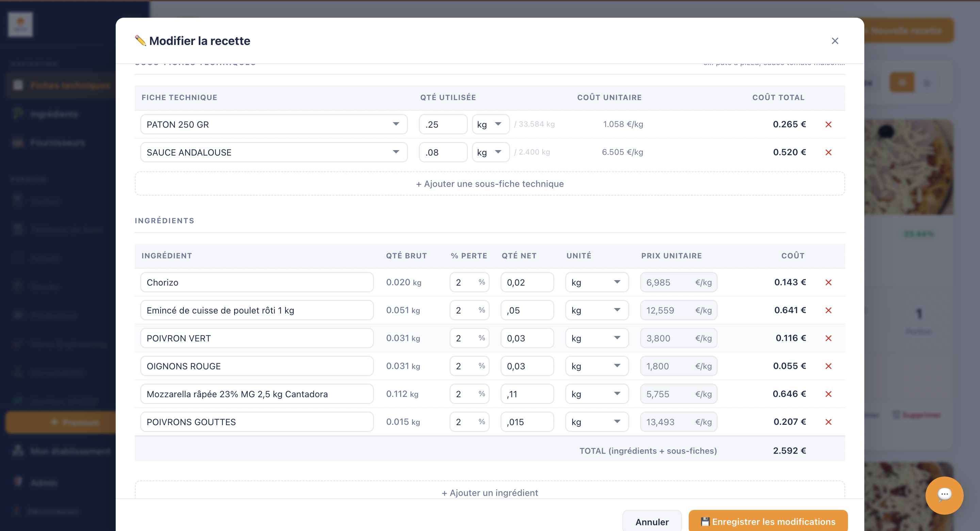Click the PRIX UNITAIRE column header
The width and height of the screenshot is (980, 531).
coord(671,256)
